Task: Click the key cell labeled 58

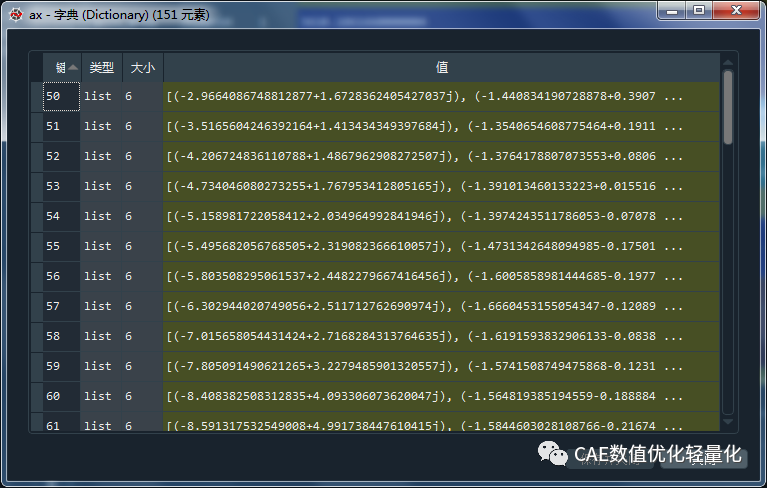Action: point(60,336)
